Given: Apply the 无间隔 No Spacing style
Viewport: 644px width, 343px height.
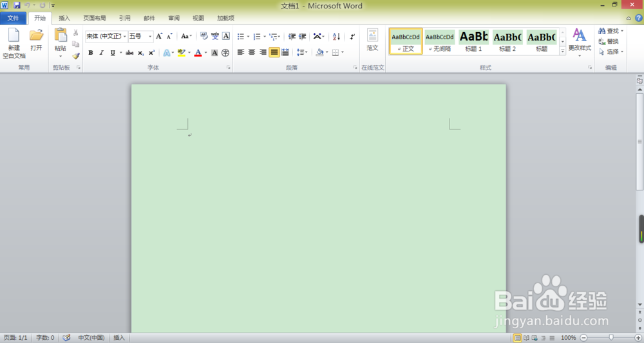Looking at the screenshot, I should (x=440, y=41).
